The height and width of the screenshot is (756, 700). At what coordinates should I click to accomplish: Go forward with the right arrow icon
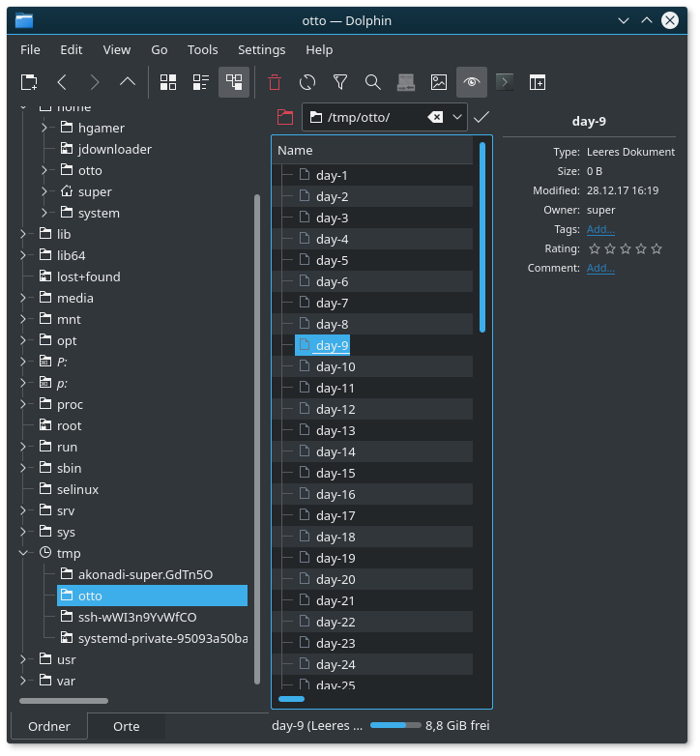[95, 82]
